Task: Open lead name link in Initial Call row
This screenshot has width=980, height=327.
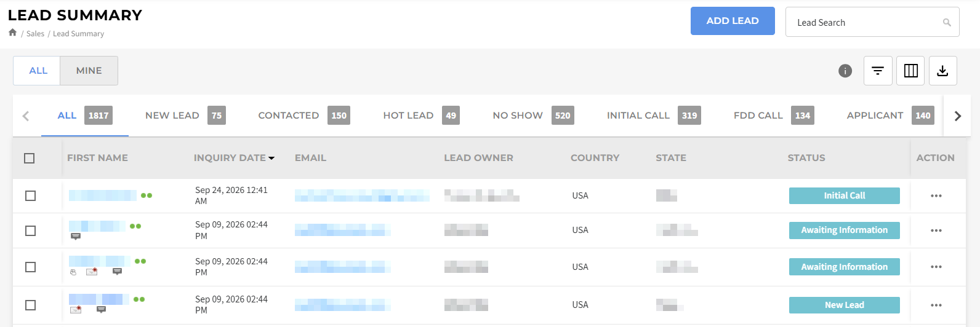Action: coord(103,195)
